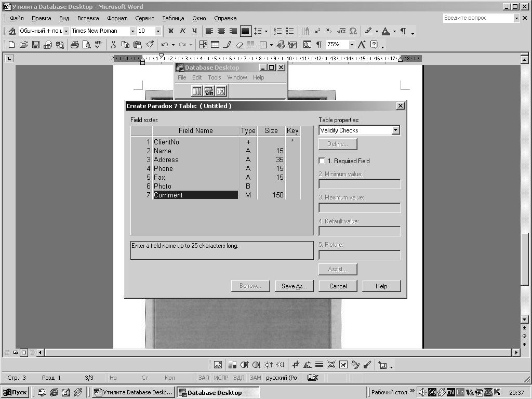
Task: Apply superscript formatting
Action: 317,31
